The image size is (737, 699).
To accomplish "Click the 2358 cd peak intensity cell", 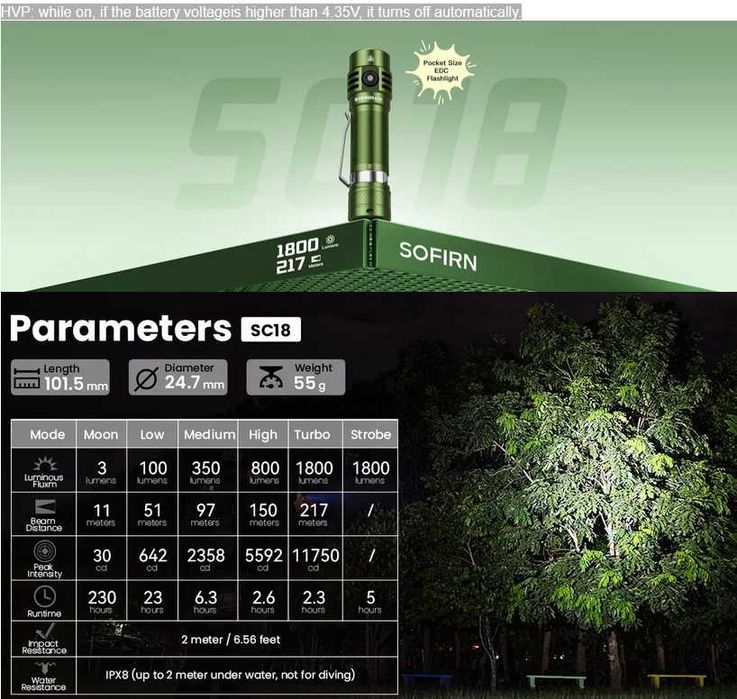I will pos(206,559).
